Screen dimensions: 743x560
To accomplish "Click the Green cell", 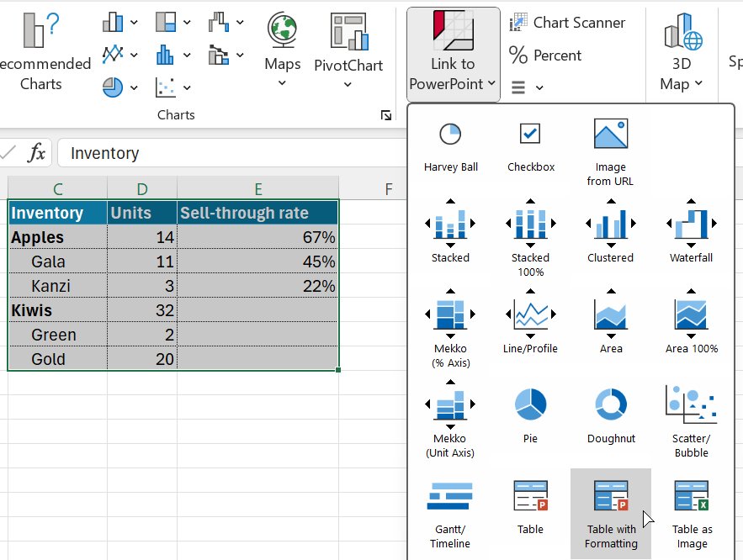I will coord(57,335).
